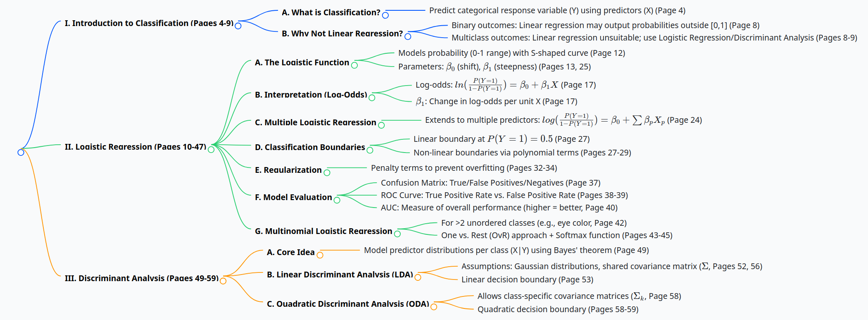Collapse Quadratic Discriminant Analysis (QDA) circle
Screen dimensions: 868x320
(434, 307)
